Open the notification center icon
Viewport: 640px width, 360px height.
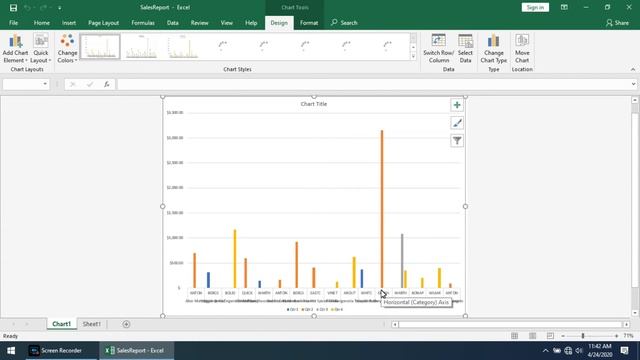click(x=624, y=351)
